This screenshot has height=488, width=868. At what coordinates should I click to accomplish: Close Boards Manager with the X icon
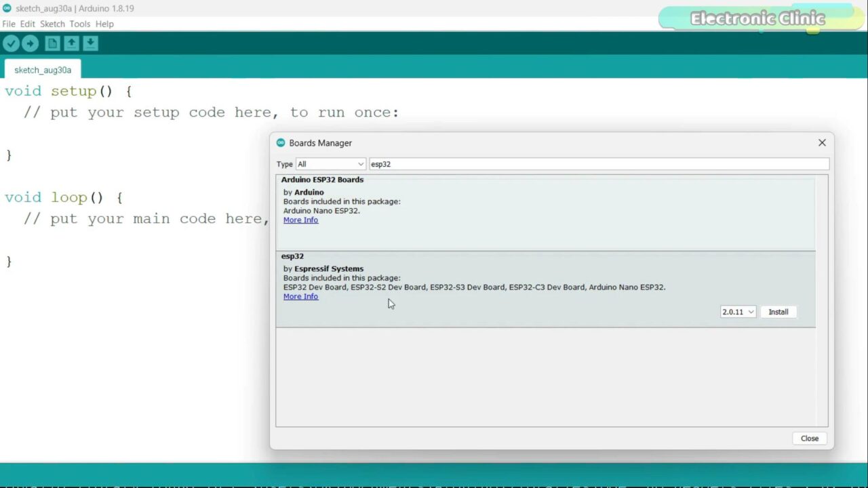(822, 142)
